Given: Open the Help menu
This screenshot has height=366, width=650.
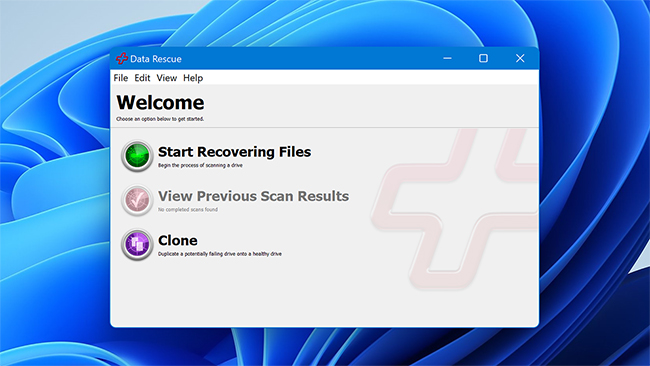Looking at the screenshot, I should click(x=193, y=78).
